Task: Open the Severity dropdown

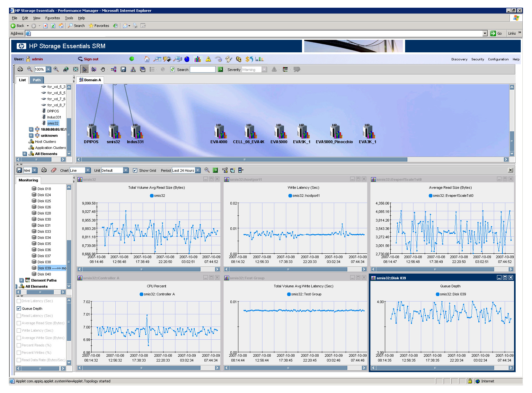Action: coord(264,69)
